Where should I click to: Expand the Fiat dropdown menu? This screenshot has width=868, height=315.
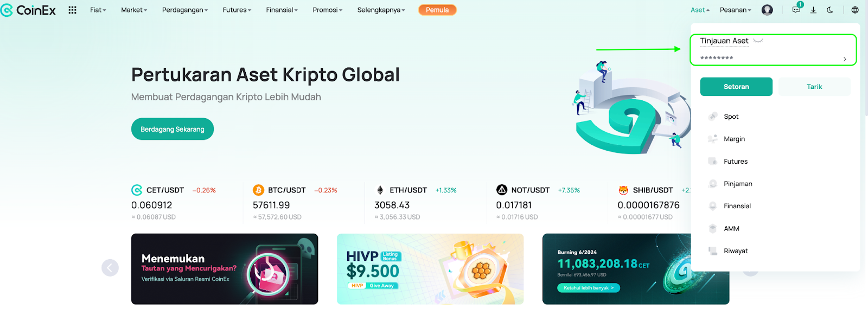pos(98,10)
